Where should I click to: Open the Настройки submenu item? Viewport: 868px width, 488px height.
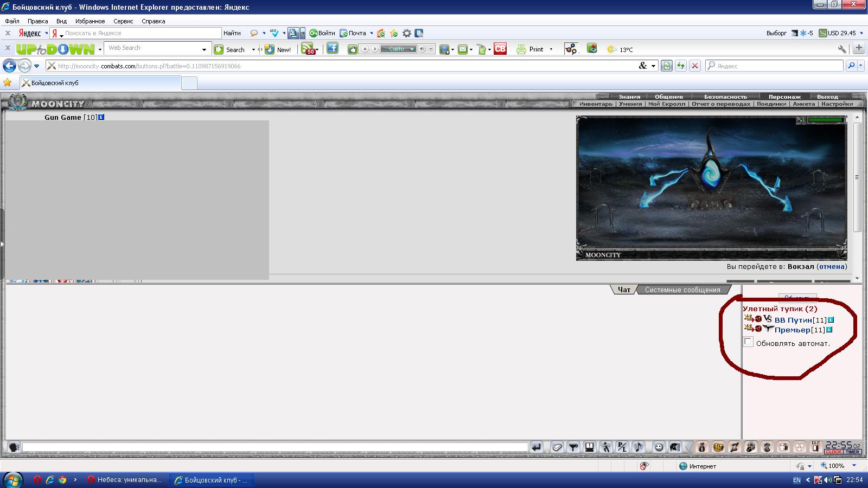837,104
